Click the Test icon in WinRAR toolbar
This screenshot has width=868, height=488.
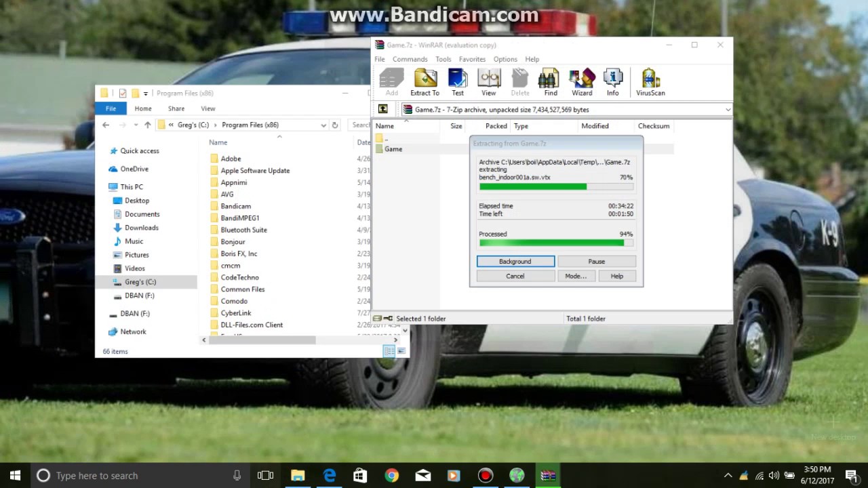click(458, 83)
